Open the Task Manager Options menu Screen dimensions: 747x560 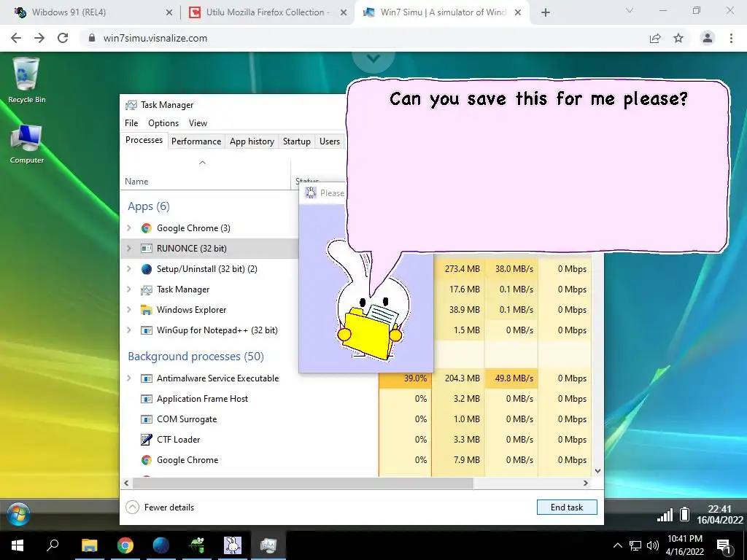[163, 122]
